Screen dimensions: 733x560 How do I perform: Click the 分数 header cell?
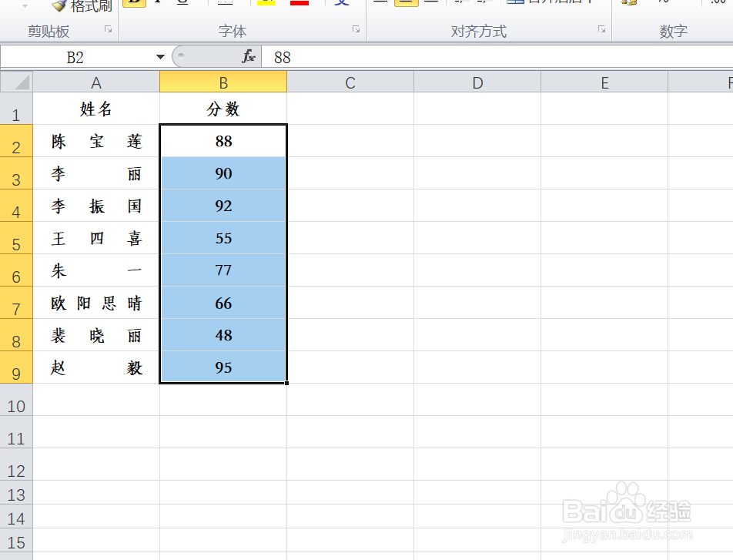tap(223, 109)
